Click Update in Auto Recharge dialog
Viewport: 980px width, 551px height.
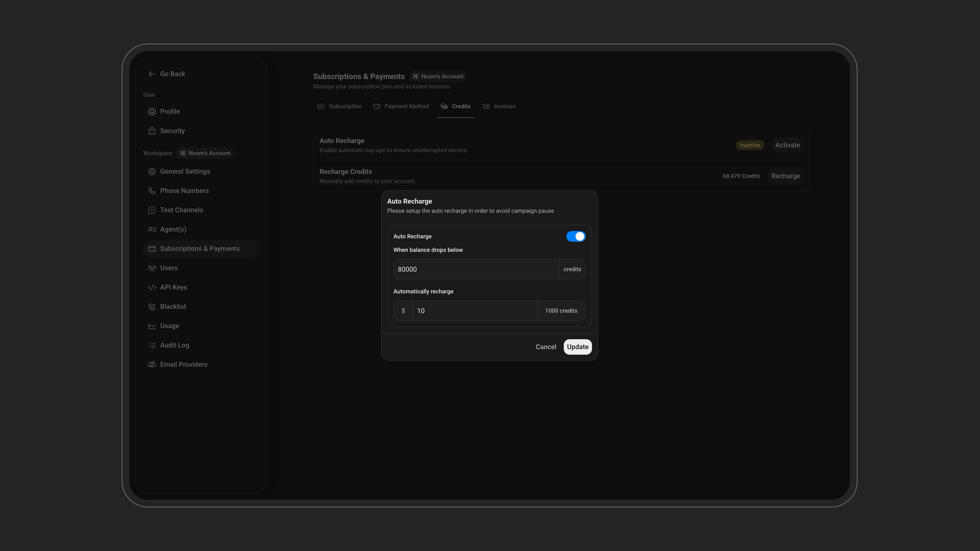click(577, 347)
